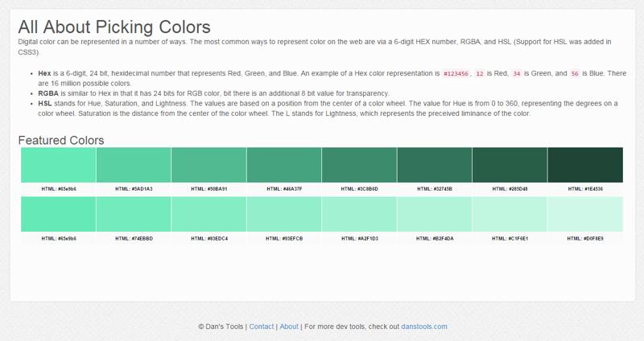Click the 'HTML: #83EDC4' label
This screenshot has width=644, height=341.
(209, 238)
